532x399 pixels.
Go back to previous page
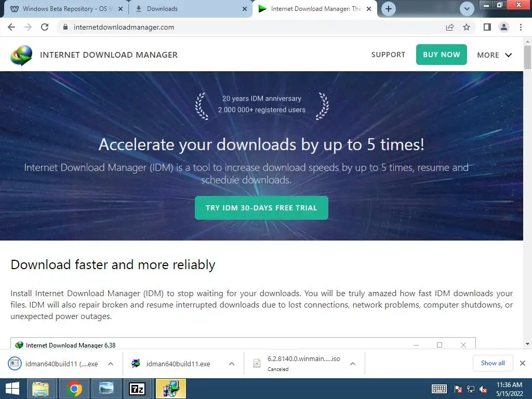click(x=11, y=27)
